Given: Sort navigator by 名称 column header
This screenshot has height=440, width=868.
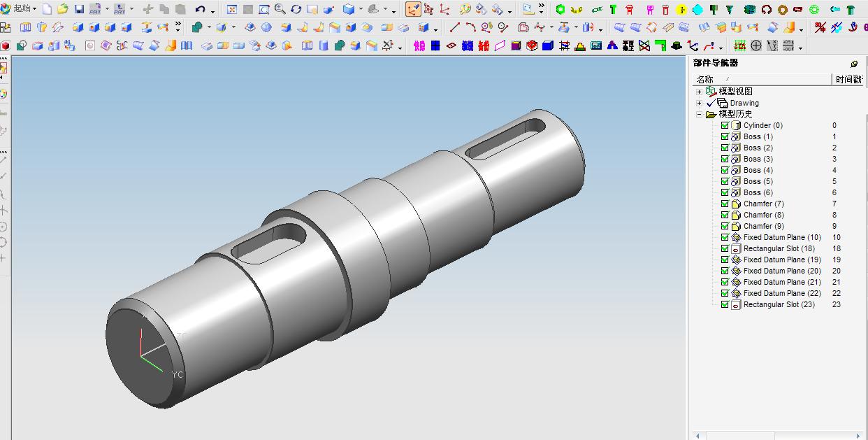Looking at the screenshot, I should point(762,79).
